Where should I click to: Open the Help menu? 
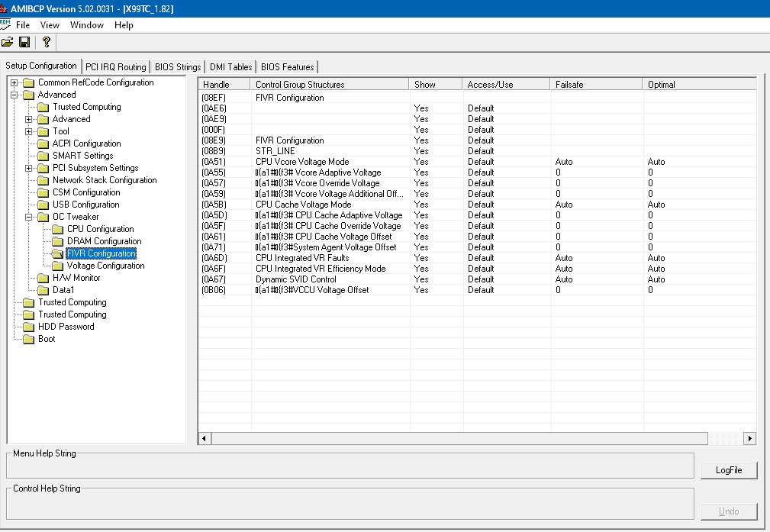click(124, 25)
